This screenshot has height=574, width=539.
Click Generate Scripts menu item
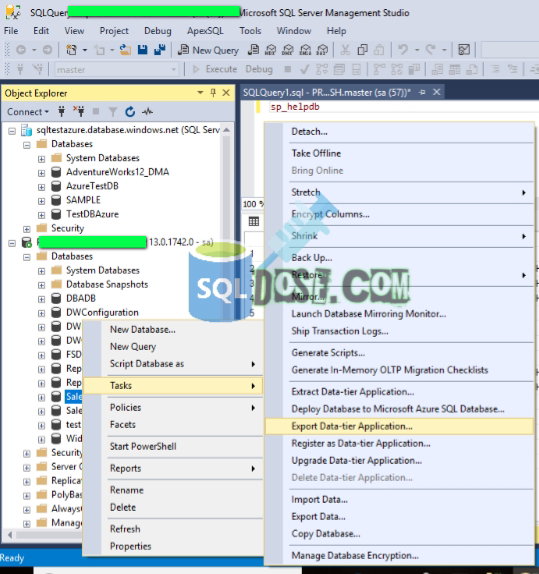coord(328,353)
